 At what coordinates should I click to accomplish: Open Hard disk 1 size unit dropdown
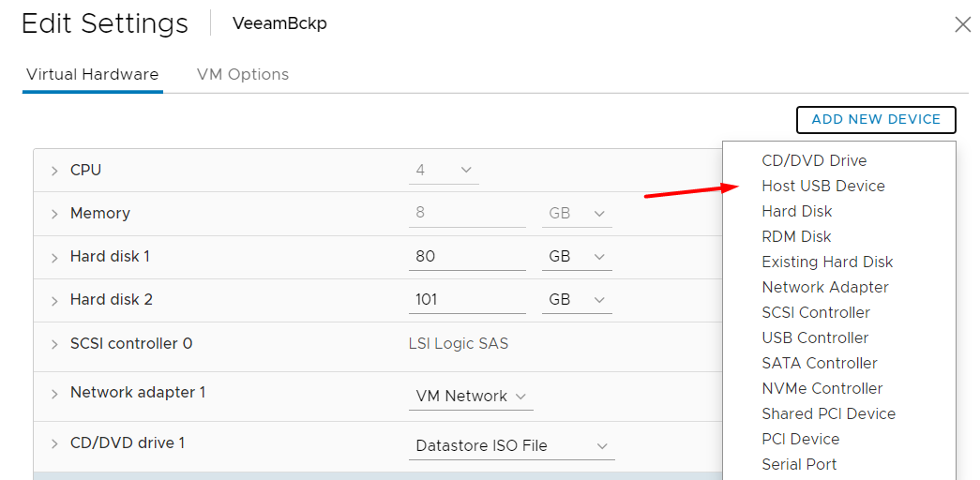(x=576, y=257)
